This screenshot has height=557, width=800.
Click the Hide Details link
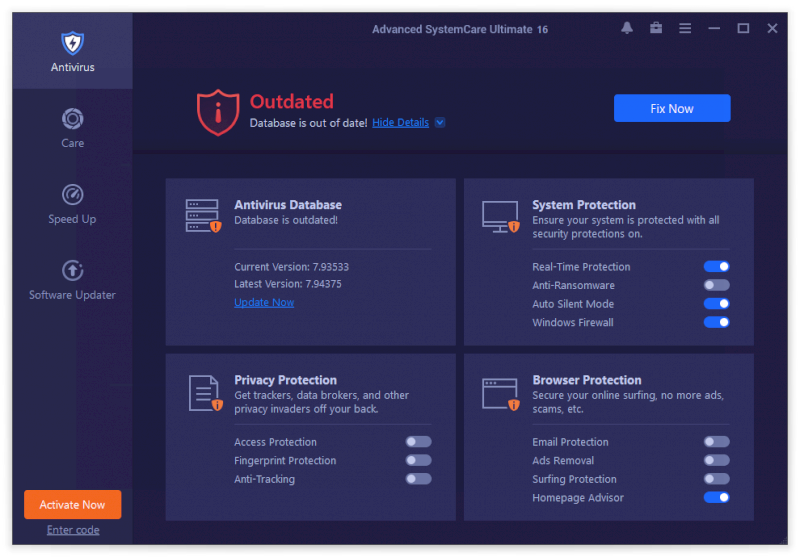point(400,123)
